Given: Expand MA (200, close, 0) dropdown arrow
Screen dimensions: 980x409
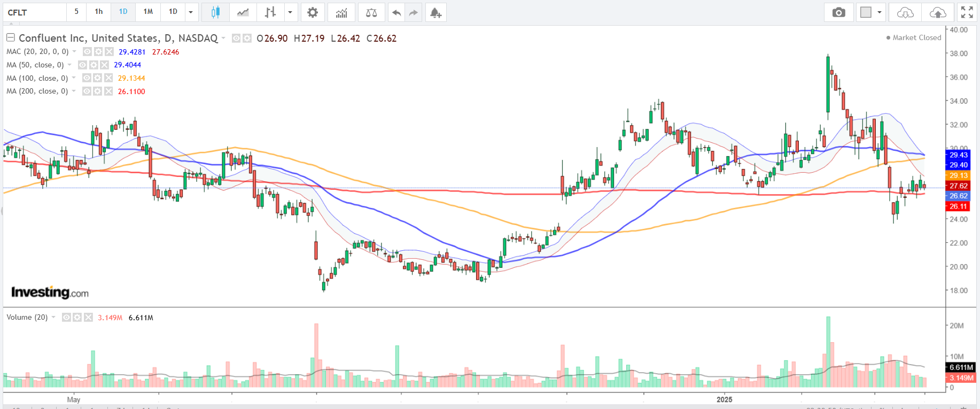Looking at the screenshot, I should [74, 91].
